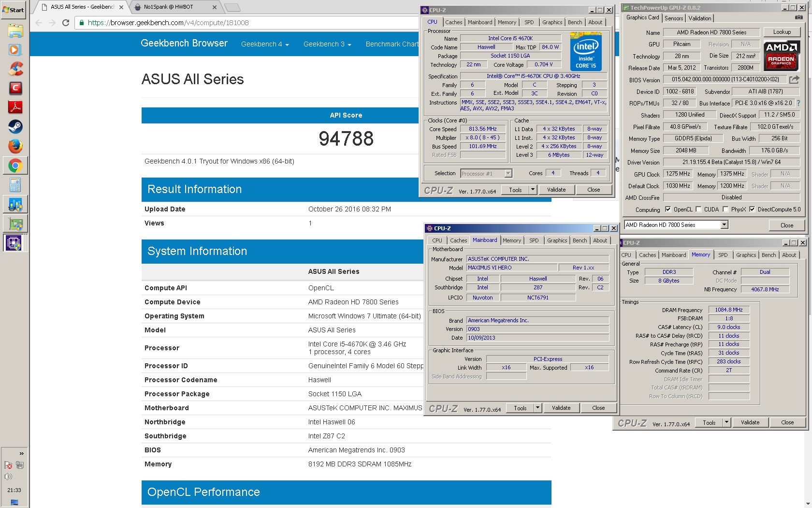Click the network tray icon
The height and width of the screenshot is (508, 812).
coord(20,465)
